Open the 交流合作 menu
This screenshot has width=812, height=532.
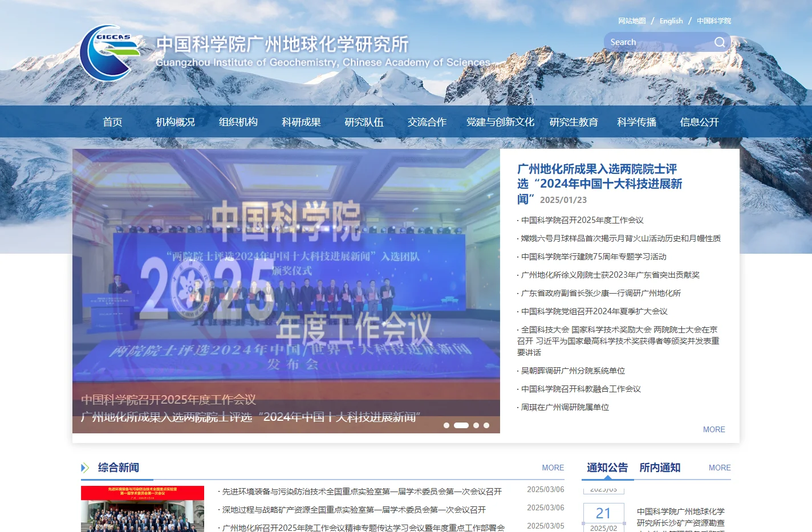(x=427, y=122)
